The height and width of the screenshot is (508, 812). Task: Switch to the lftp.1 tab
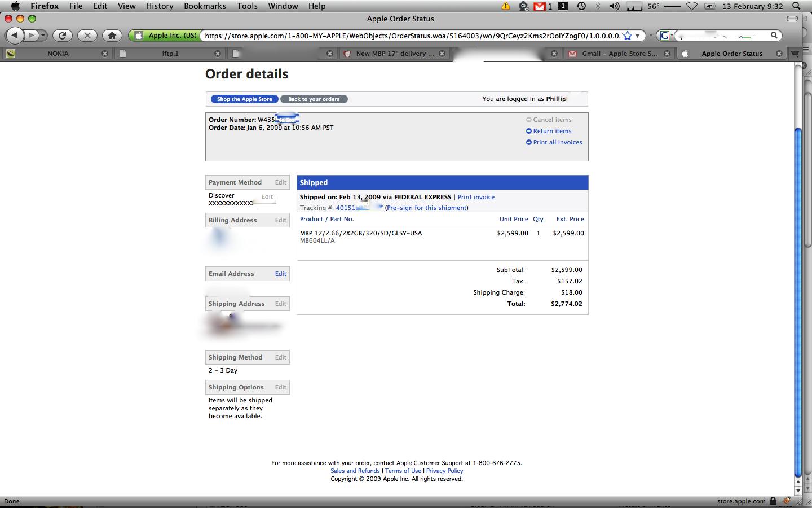point(170,54)
